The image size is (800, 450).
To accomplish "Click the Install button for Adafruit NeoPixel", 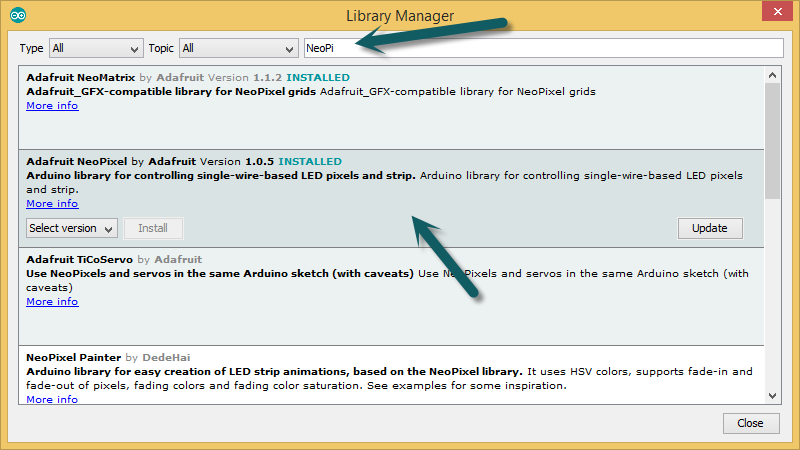I will pos(153,228).
